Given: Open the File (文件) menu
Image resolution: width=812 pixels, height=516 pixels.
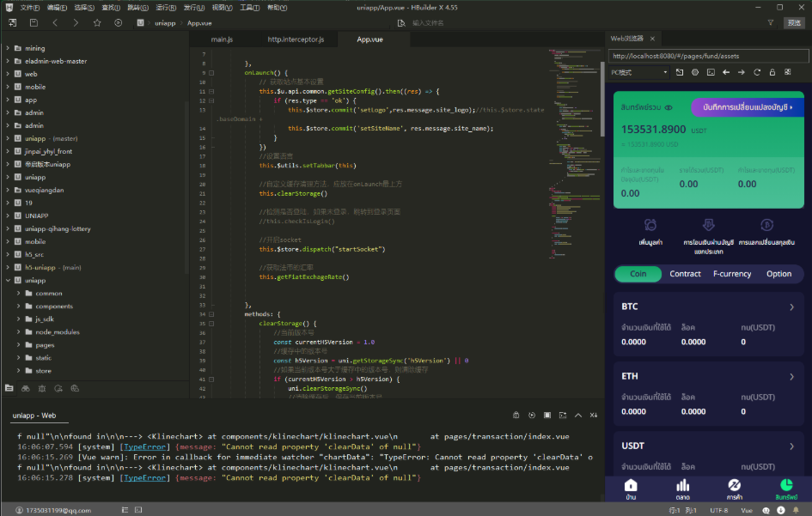Looking at the screenshot, I should pyautogui.click(x=29, y=8).
